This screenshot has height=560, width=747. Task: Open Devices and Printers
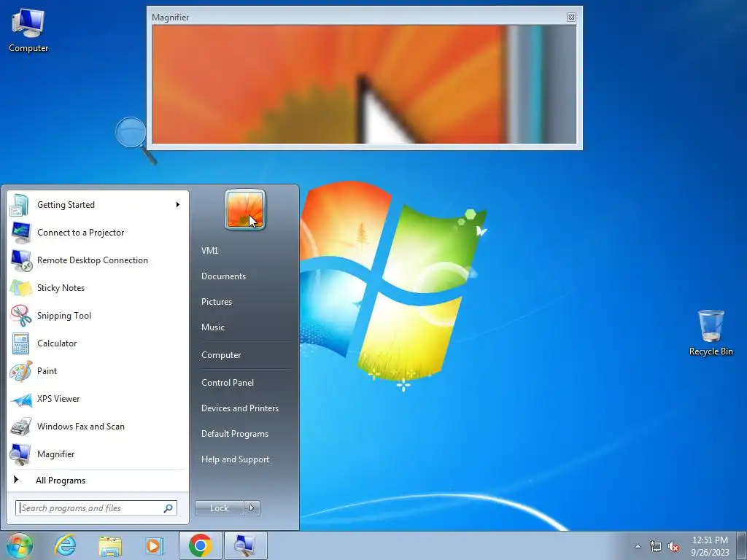point(239,408)
